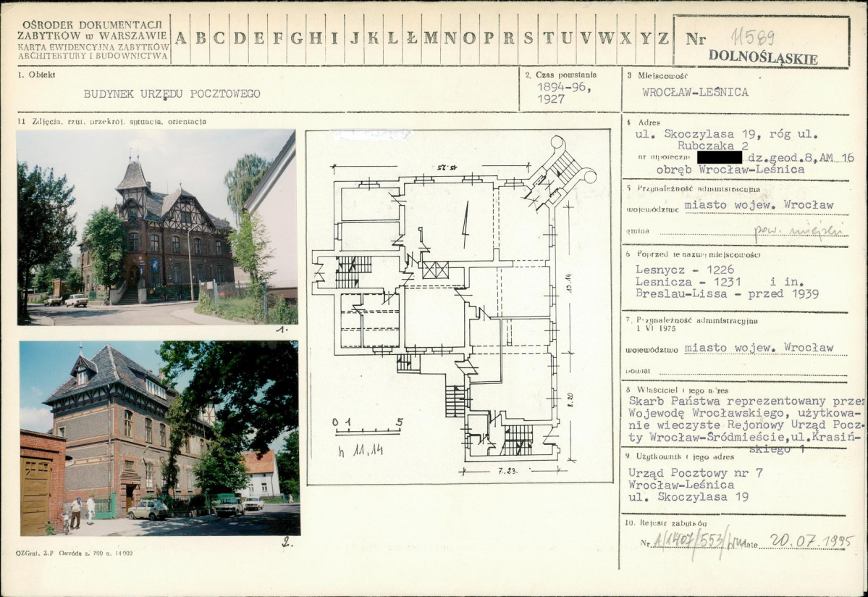The width and height of the screenshot is (868, 597).
Task: Click the construction dates 1894-96, 1927
Action: (x=563, y=93)
